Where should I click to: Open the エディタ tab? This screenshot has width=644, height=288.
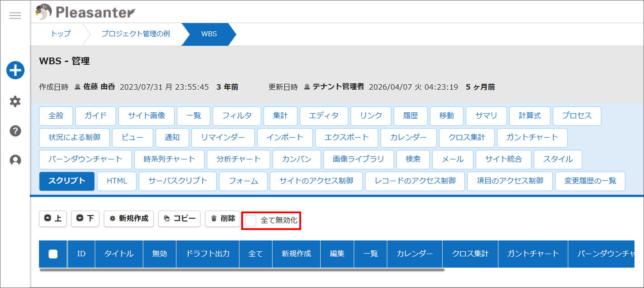coord(324,116)
